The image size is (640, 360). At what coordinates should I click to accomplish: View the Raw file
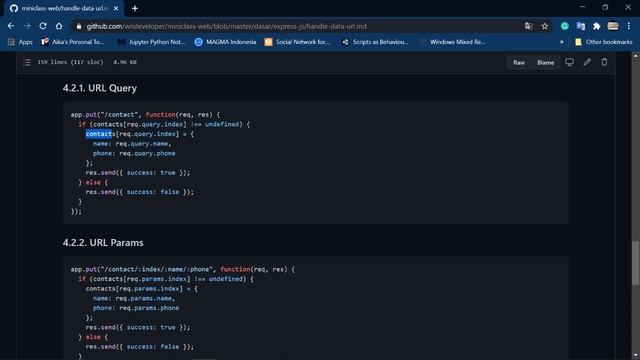pyautogui.click(x=519, y=62)
